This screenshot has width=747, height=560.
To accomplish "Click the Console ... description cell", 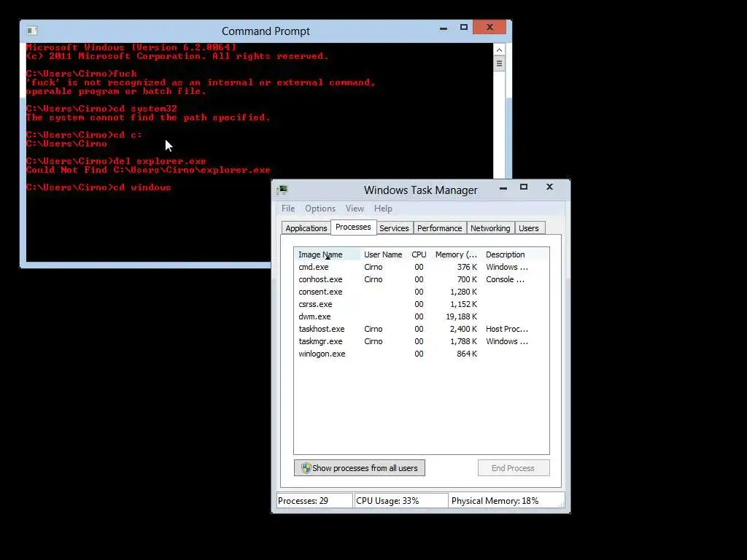I will 505,279.
